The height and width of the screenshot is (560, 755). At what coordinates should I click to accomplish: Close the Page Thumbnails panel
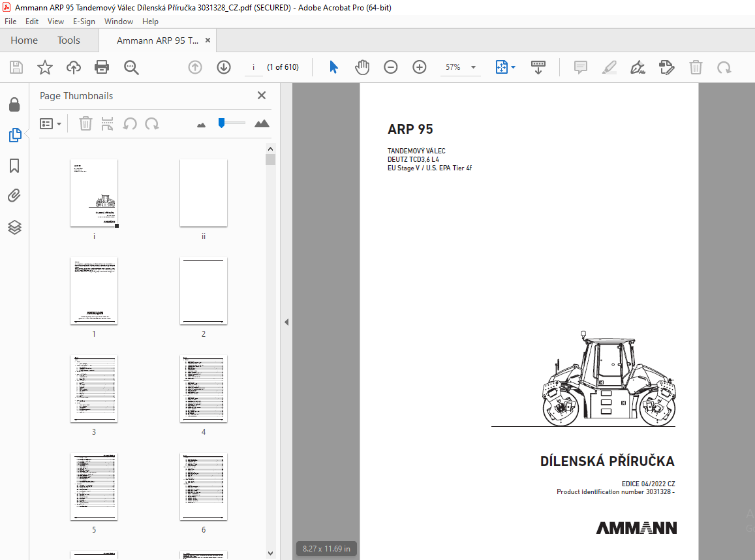[262, 95]
